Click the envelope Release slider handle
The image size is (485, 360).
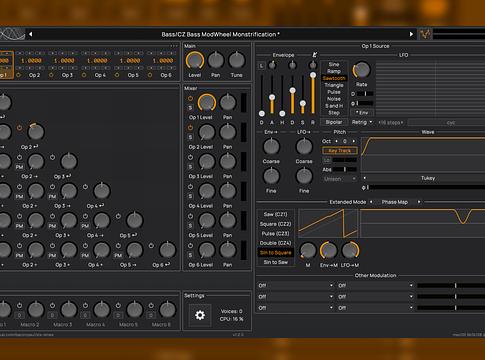coord(313,75)
